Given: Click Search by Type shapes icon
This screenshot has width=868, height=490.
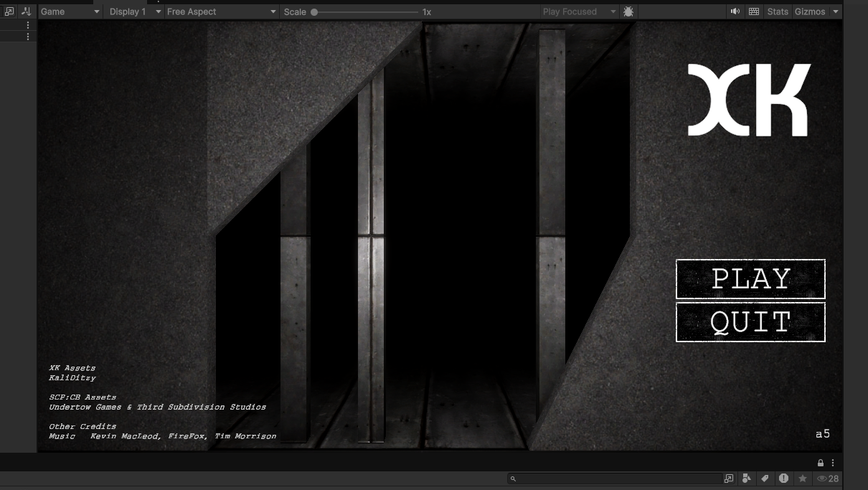Looking at the screenshot, I should [x=747, y=479].
